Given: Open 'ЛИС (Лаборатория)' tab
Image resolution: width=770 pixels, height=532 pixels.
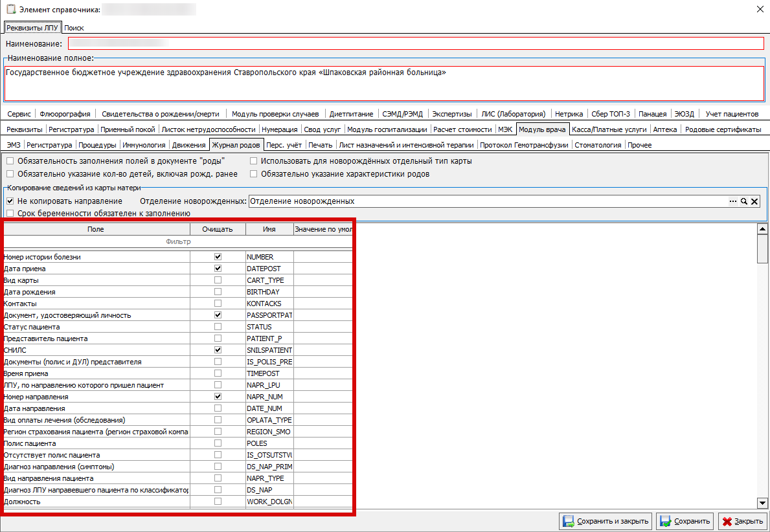Looking at the screenshot, I should [x=513, y=114].
